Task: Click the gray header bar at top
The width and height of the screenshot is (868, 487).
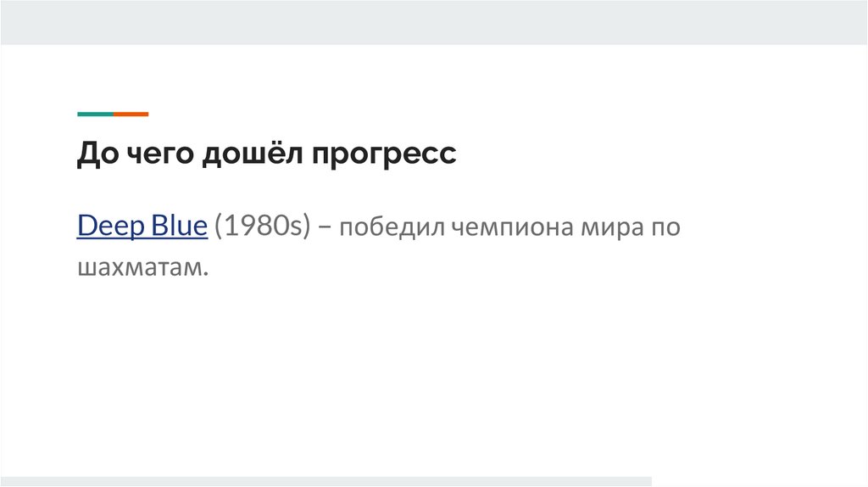Action: pos(434,22)
